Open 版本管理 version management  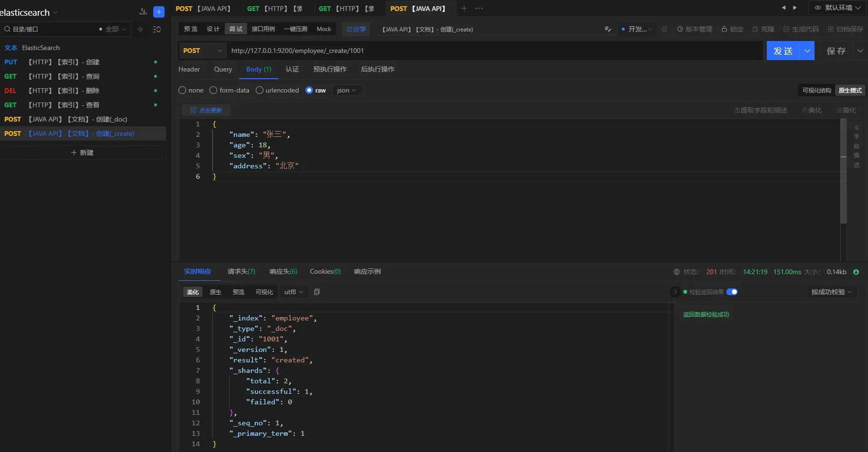click(x=694, y=29)
